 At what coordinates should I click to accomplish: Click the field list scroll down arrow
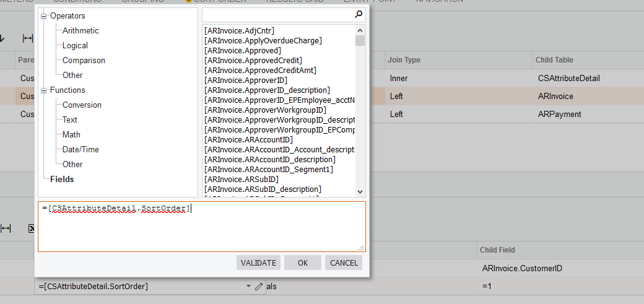tap(360, 192)
